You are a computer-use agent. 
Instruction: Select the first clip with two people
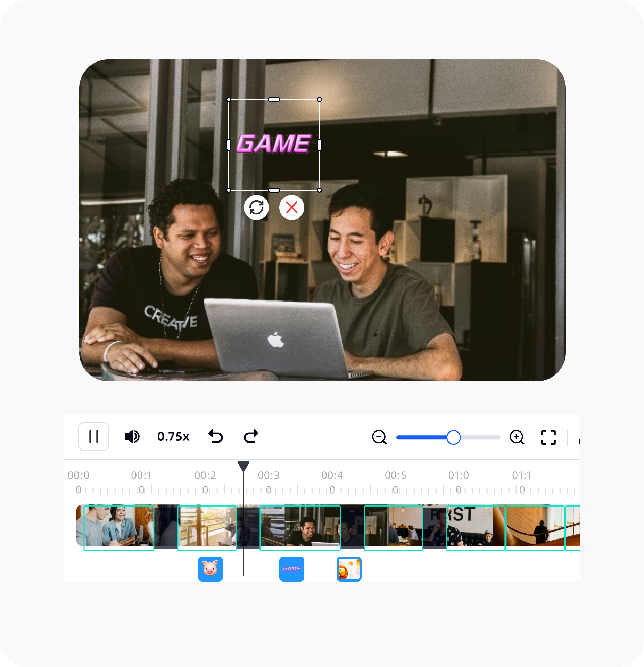119,528
